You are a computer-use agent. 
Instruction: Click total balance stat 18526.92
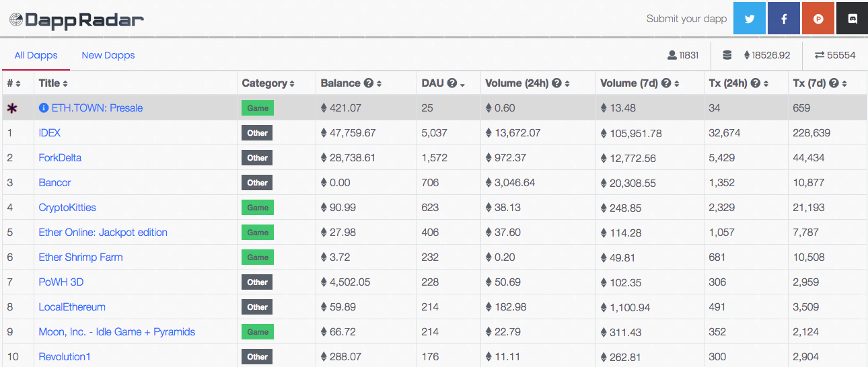[x=771, y=55]
